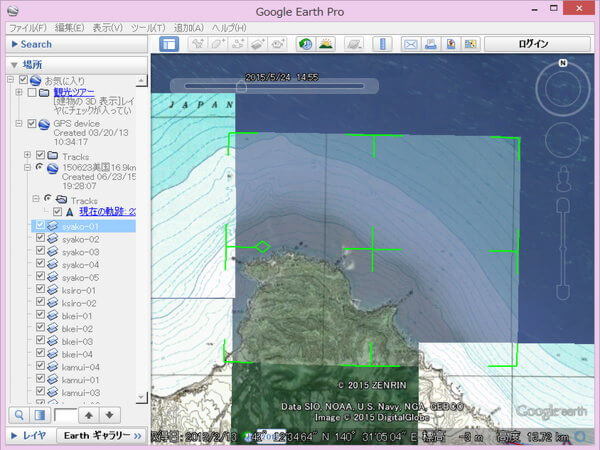The width and height of the screenshot is (600, 450).
Task: Select the radio button for 150623 track
Action: click(39, 166)
